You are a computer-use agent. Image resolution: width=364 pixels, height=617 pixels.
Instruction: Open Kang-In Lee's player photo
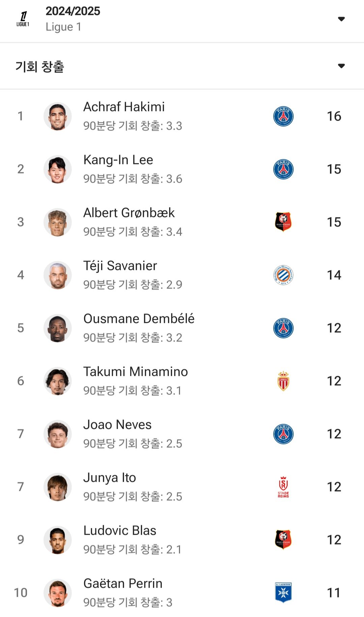coord(58,169)
